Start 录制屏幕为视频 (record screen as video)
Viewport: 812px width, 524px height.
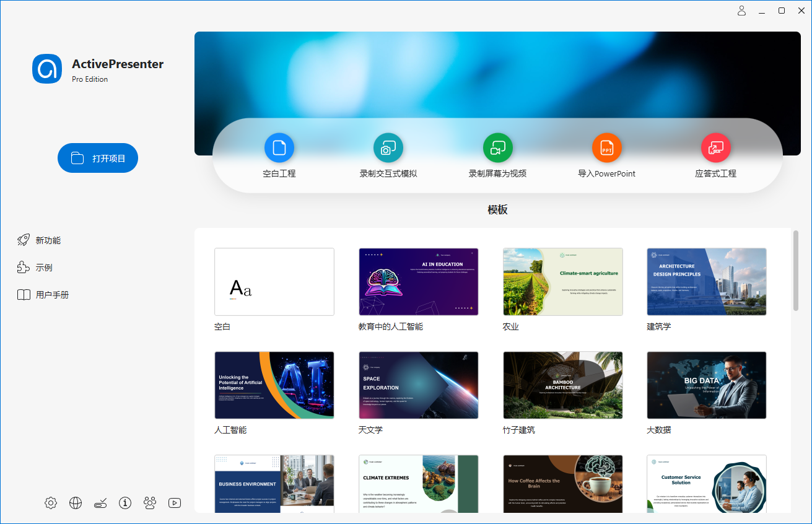coord(497,155)
